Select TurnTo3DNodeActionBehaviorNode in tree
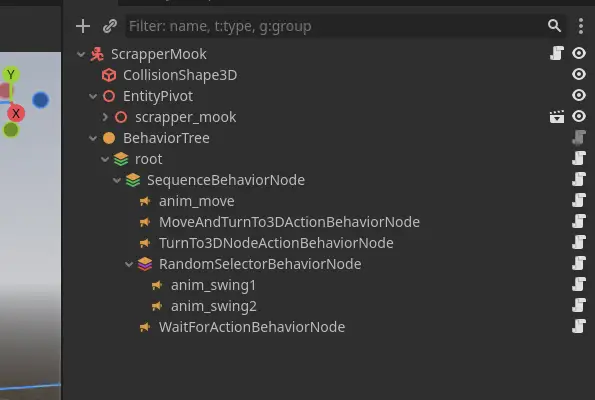This screenshot has width=595, height=400. [x=276, y=243]
